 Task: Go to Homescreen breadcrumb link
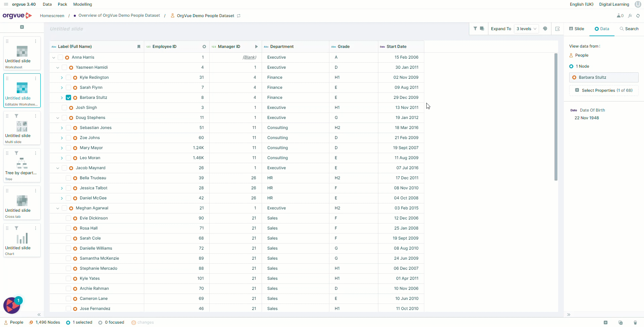tap(52, 16)
